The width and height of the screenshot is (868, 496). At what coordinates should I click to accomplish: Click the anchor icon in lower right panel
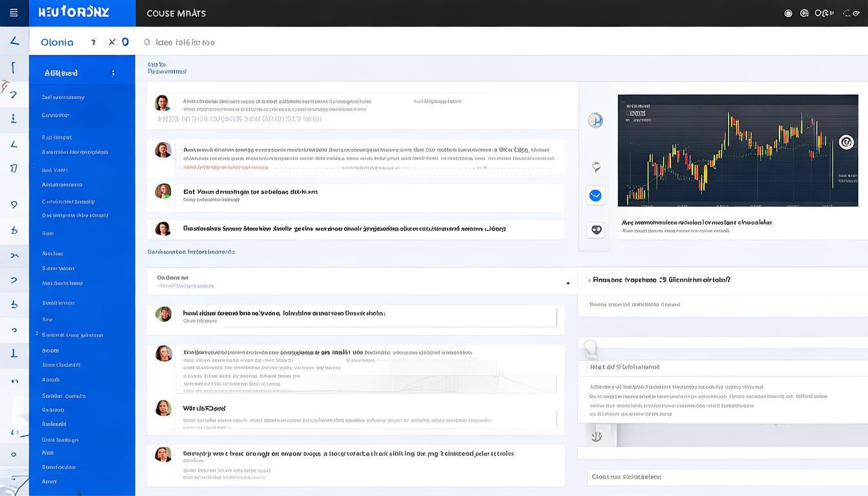596,436
